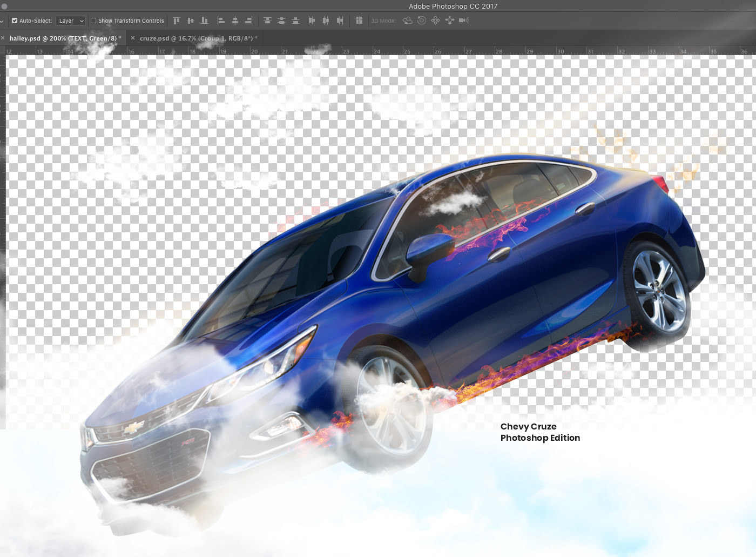
Task: Select the 3D video camera zoom icon
Action: click(463, 21)
